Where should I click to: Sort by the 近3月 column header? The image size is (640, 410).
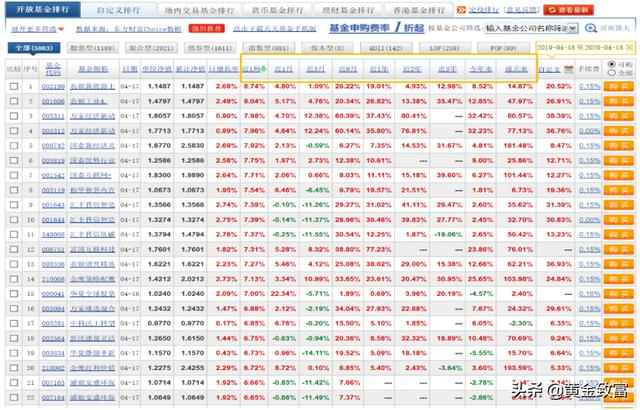(316, 69)
